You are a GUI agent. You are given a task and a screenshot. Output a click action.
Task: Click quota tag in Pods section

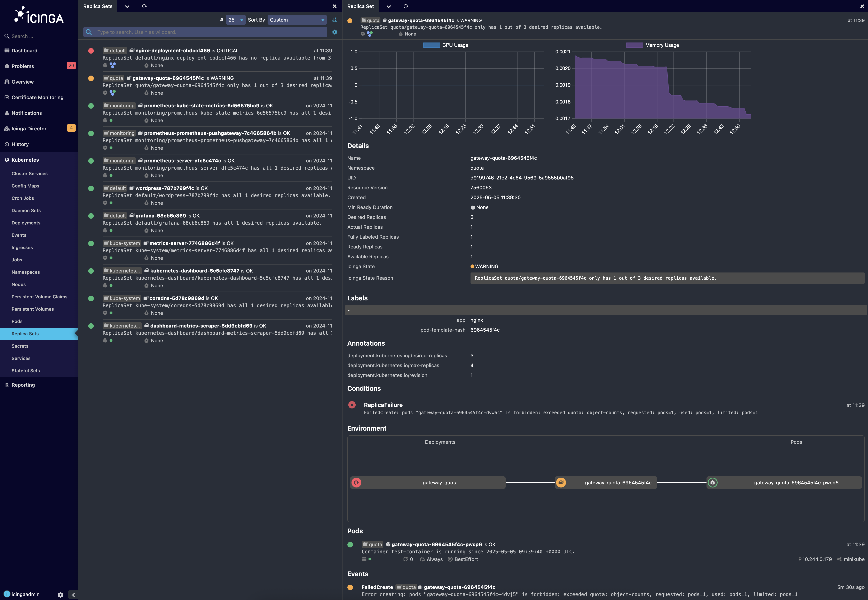(x=373, y=545)
